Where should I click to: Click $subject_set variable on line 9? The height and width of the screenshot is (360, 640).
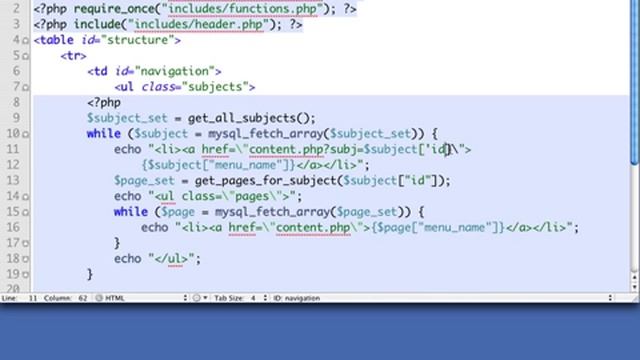pos(127,118)
